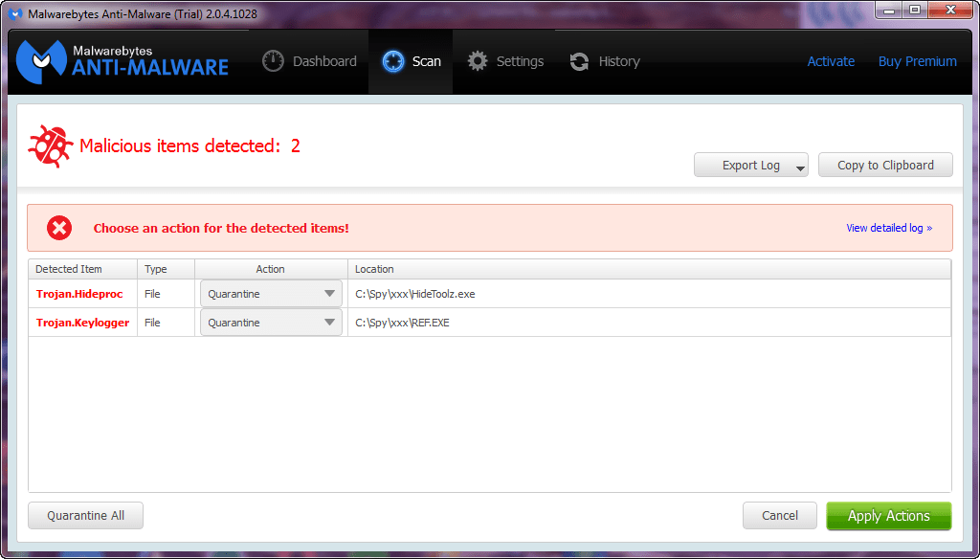980x559 pixels.
Task: Open action dropdown for Trojan.Keylogger
Action: pos(271,323)
